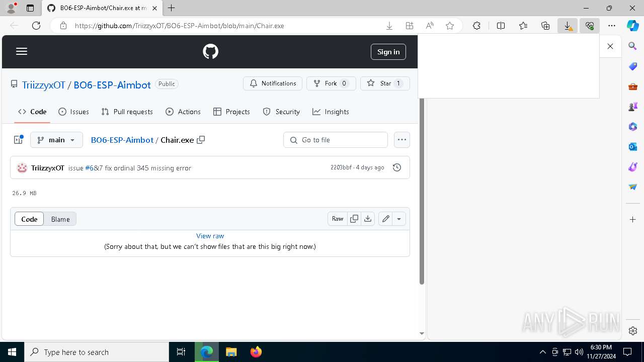
Task: Open the Insights tab
Action: click(331, 112)
